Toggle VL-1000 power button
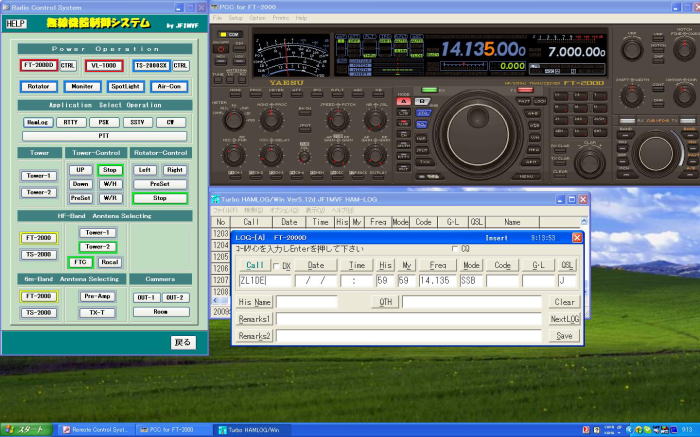Viewport: 700px width, 437px height. pyautogui.click(x=104, y=66)
